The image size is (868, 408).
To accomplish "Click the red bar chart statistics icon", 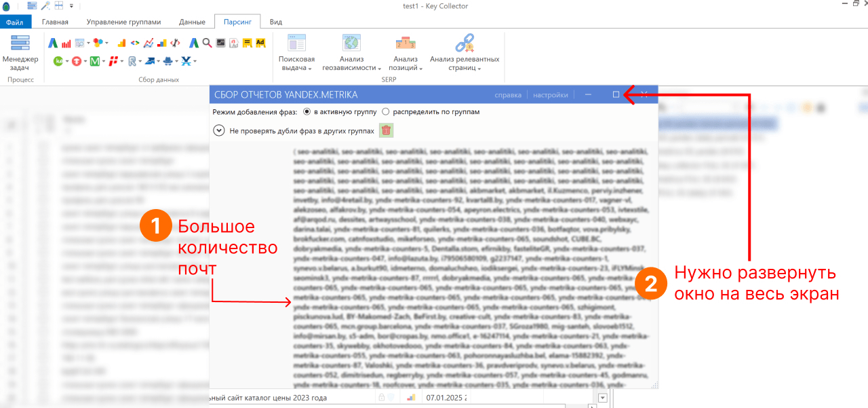I will pos(66,43).
